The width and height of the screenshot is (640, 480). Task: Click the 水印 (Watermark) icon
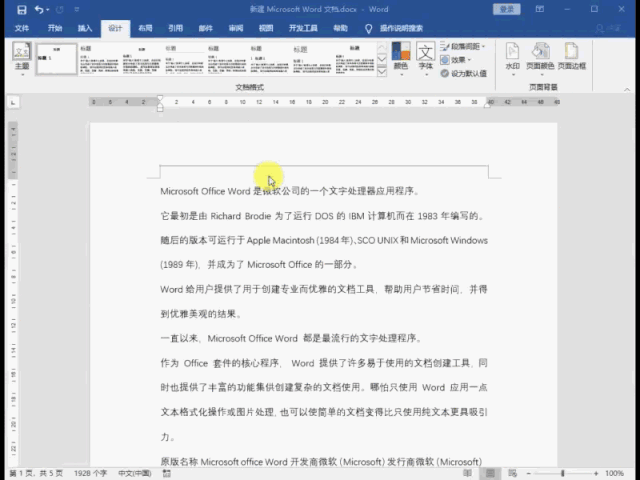[x=512, y=57]
